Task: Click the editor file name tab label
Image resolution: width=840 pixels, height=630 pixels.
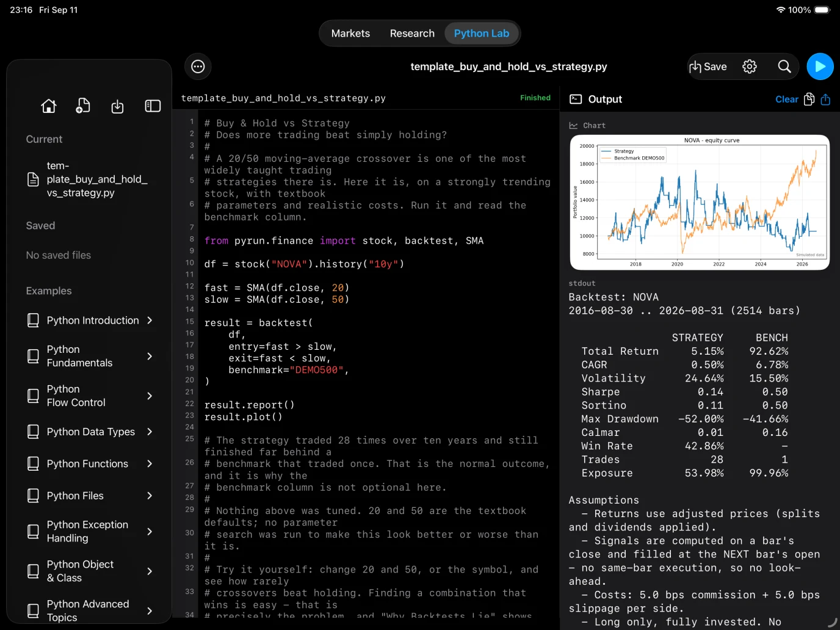Action: click(x=283, y=98)
